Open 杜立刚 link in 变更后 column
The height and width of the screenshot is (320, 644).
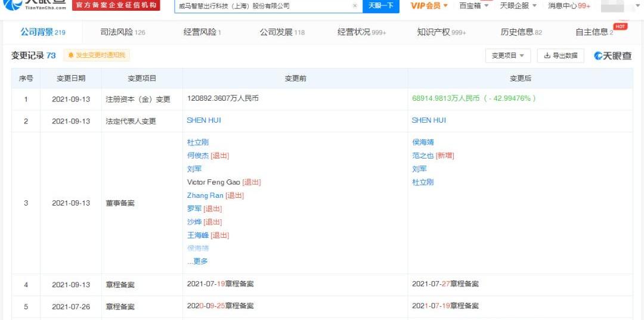tap(423, 182)
